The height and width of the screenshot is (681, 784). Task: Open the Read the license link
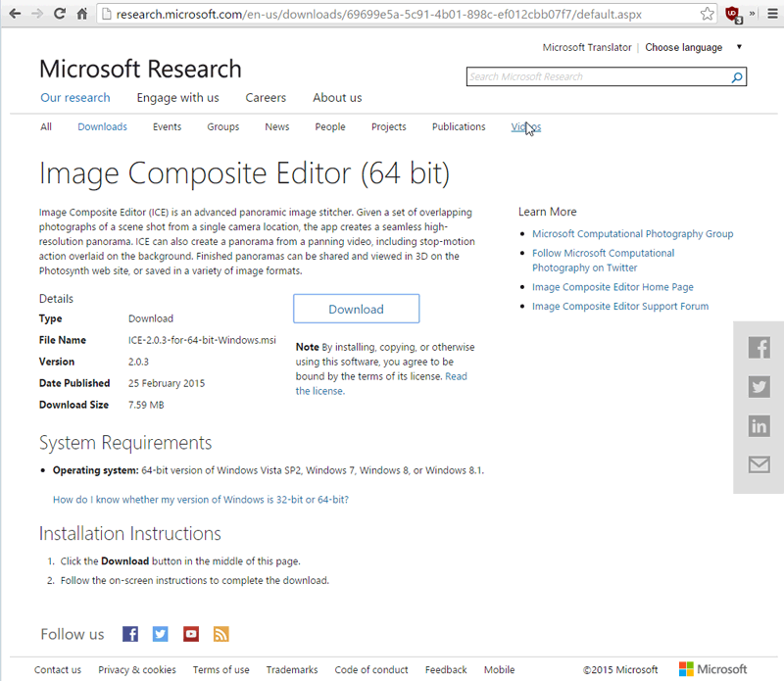pos(381,383)
